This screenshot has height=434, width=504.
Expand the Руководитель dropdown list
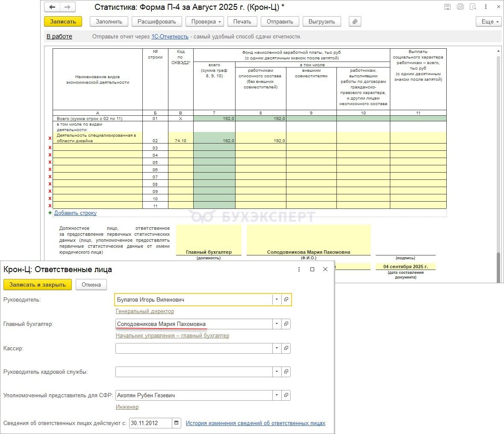[277, 299]
